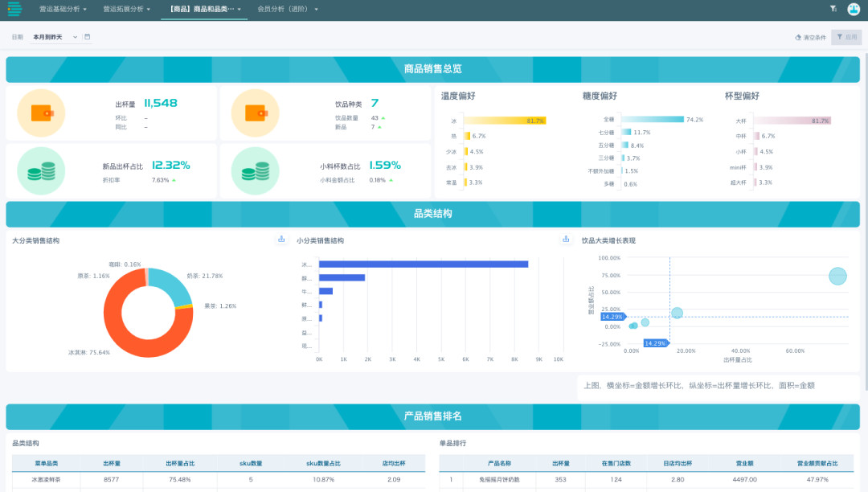Click the app logo in top-left corner
The image size is (868, 492).
[14, 9]
